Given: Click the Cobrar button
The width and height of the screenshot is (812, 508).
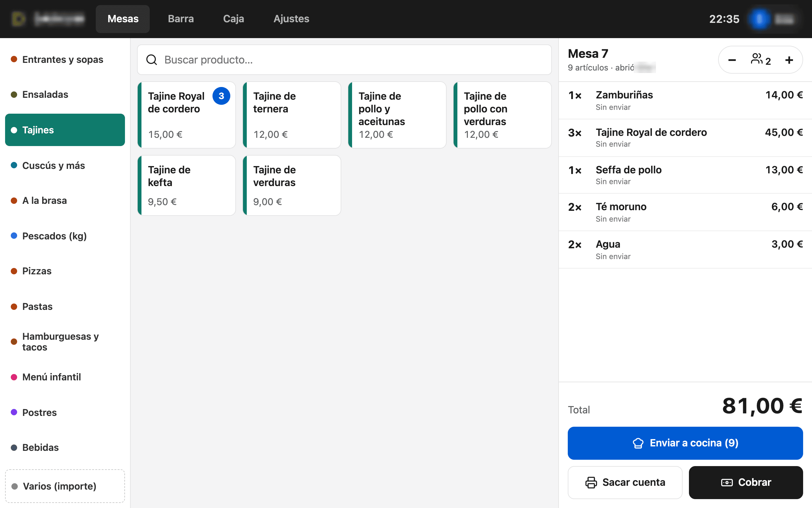Looking at the screenshot, I should 746,483.
